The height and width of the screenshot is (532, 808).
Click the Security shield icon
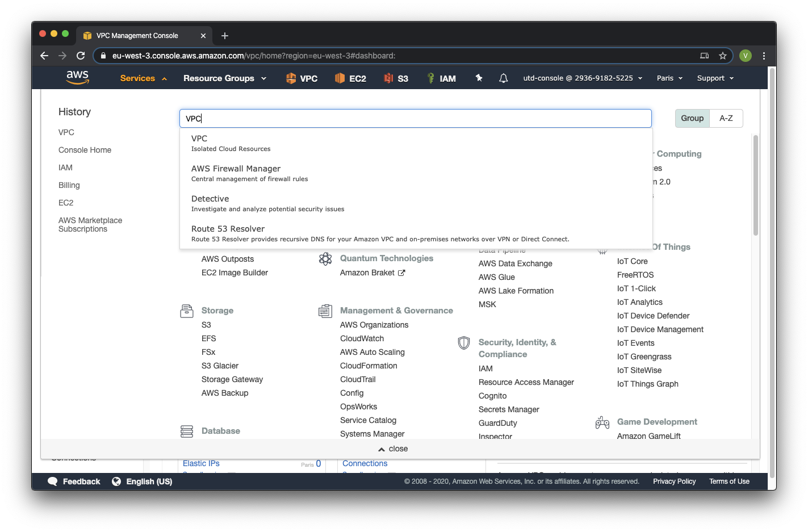pos(464,343)
